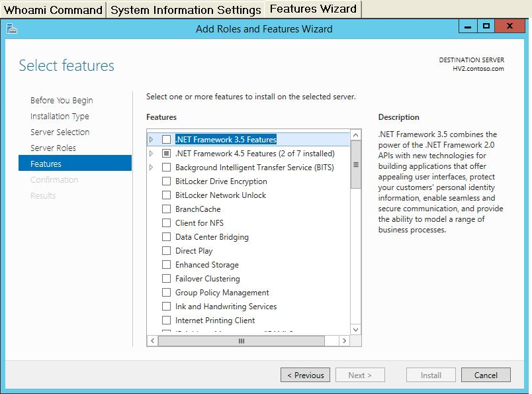Click the horizontal scroll right arrow
This screenshot has width=532, height=394.
[x=344, y=340]
